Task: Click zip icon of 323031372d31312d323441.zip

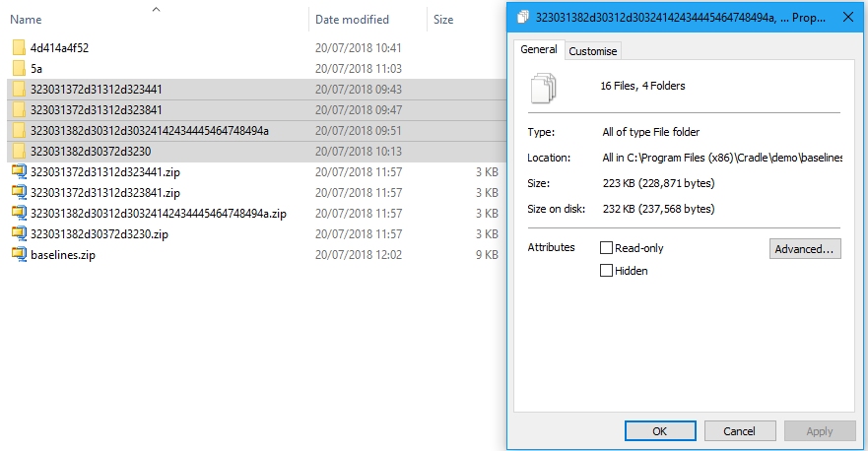Action: 19,171
